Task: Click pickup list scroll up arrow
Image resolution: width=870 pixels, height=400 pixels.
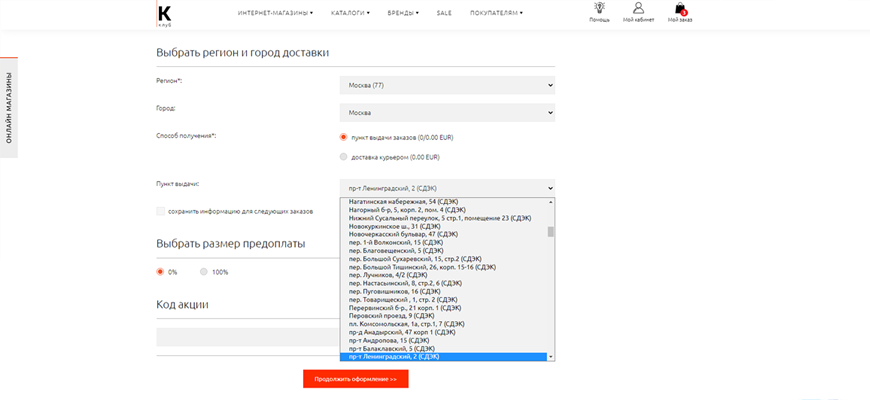Action: tap(551, 202)
